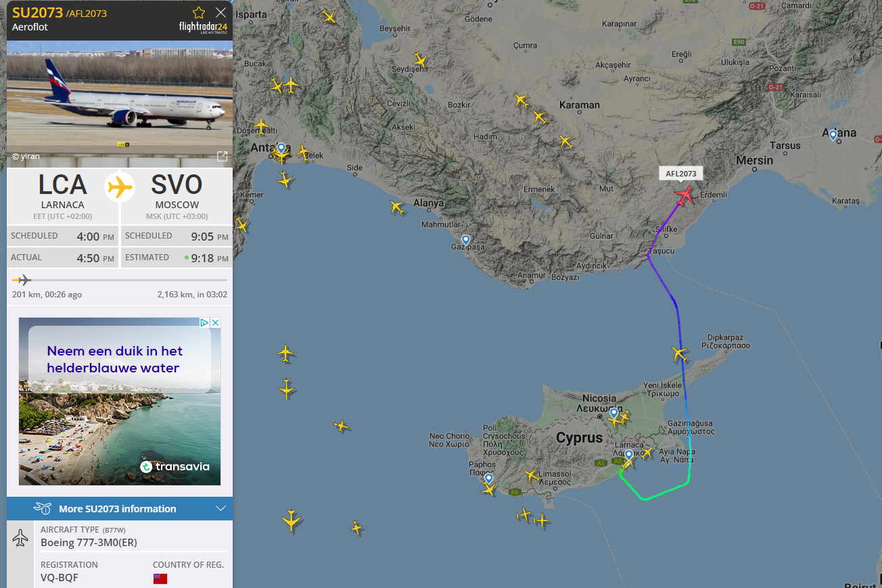Select the AFL2073 callsign label on map

pos(681,174)
